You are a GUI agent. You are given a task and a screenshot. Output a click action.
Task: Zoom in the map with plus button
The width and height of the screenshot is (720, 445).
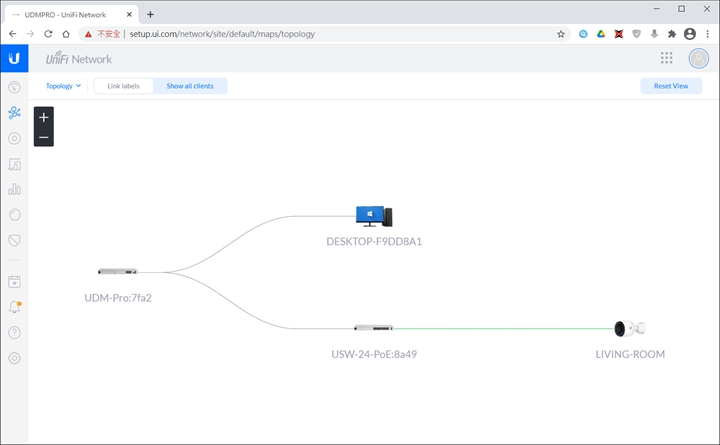point(43,117)
